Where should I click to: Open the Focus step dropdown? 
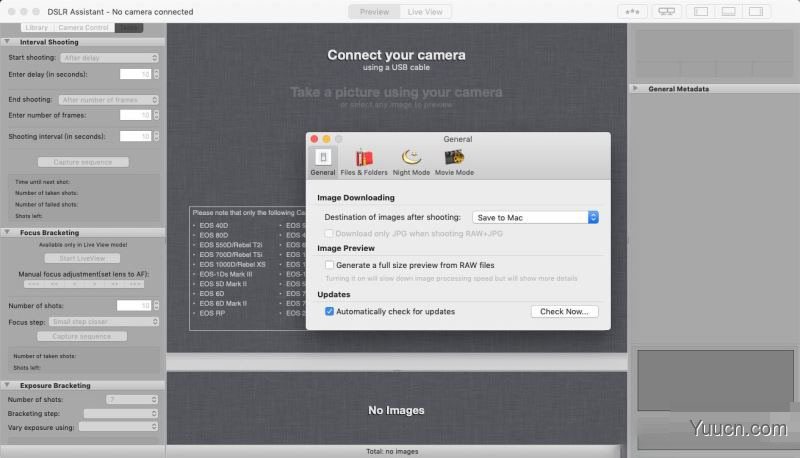pyautogui.click(x=104, y=322)
